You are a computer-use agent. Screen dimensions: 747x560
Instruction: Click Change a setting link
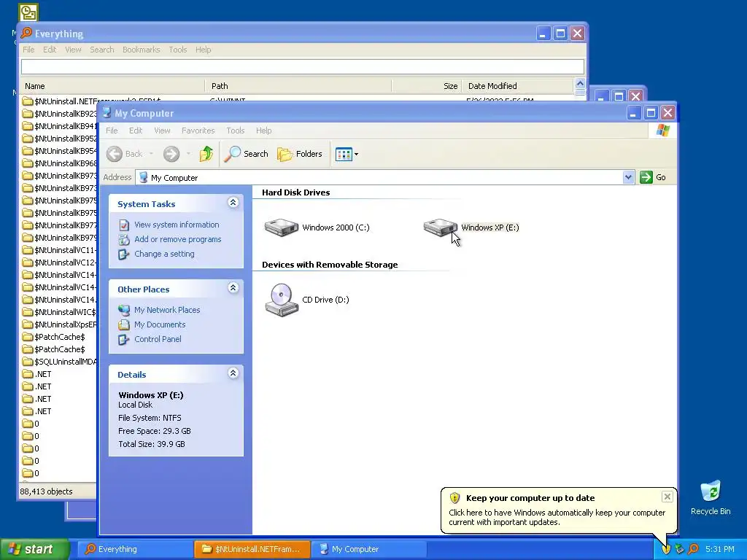[164, 254]
